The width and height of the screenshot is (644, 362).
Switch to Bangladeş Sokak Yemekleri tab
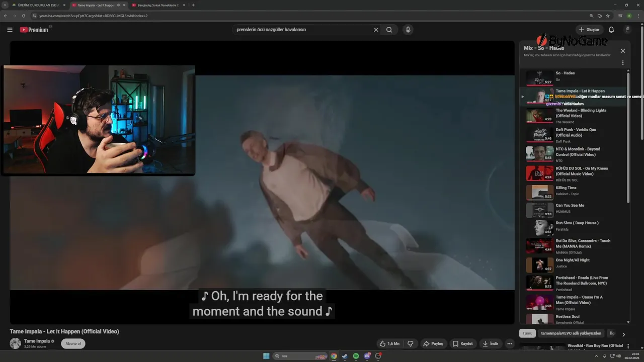(x=158, y=5)
